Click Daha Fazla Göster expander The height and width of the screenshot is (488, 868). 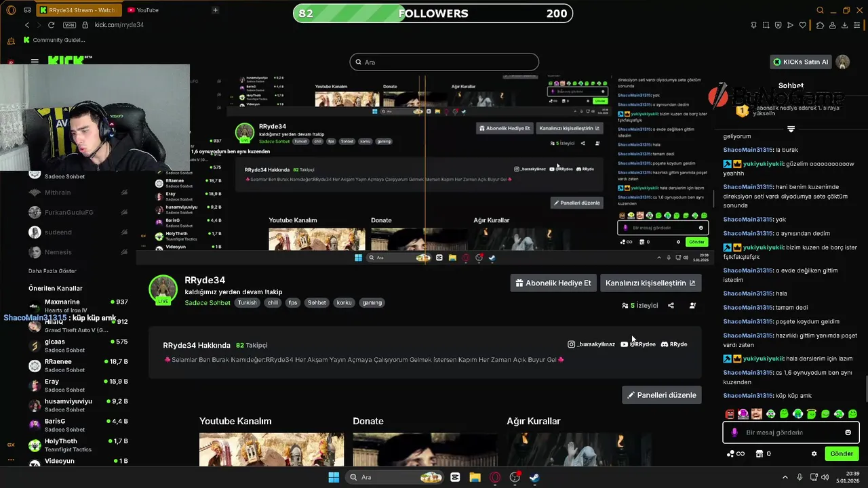tap(52, 271)
